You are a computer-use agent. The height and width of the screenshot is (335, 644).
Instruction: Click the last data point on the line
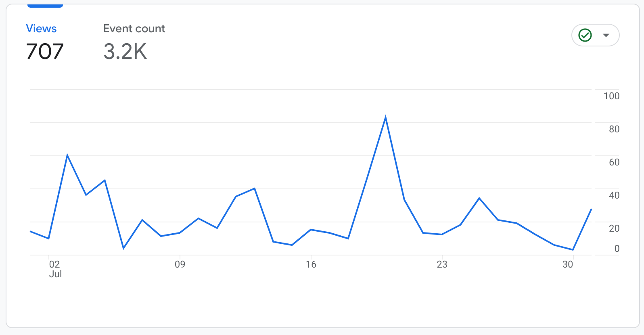(x=591, y=209)
